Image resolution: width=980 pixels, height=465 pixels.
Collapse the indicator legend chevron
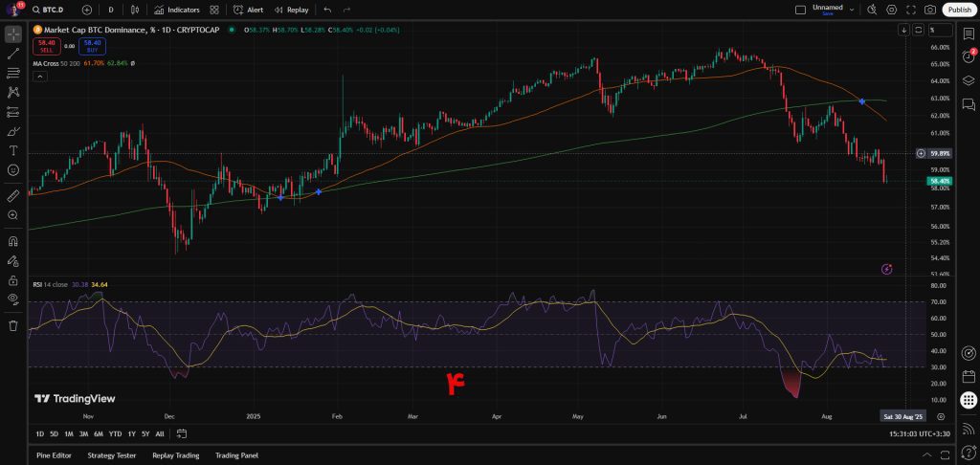click(39, 76)
